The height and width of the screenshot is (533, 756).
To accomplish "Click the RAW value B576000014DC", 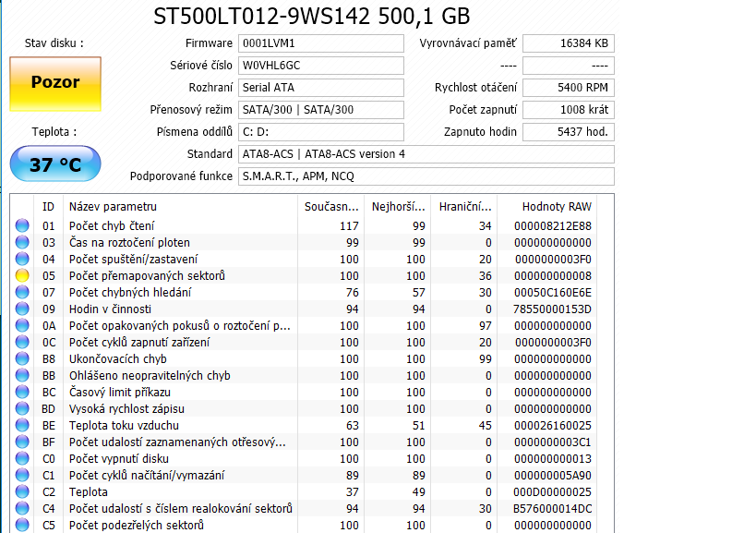I will point(553,508).
